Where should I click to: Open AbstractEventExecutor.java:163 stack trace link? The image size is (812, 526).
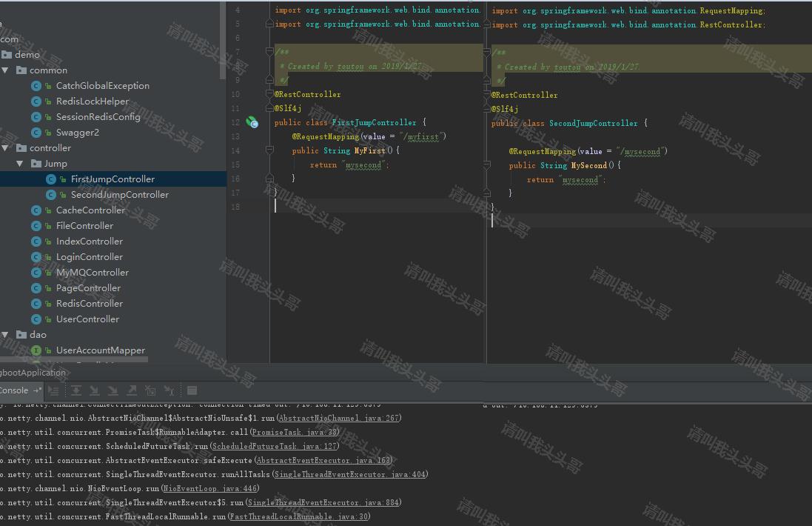[x=323, y=460]
